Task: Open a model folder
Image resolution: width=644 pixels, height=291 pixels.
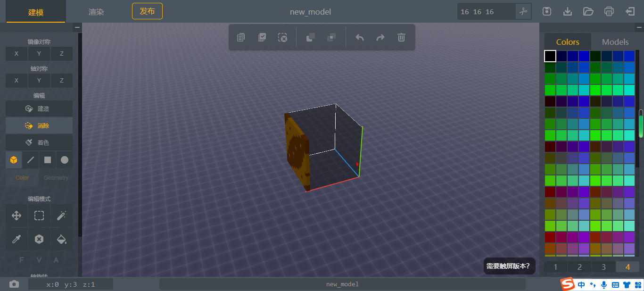Action: click(588, 11)
